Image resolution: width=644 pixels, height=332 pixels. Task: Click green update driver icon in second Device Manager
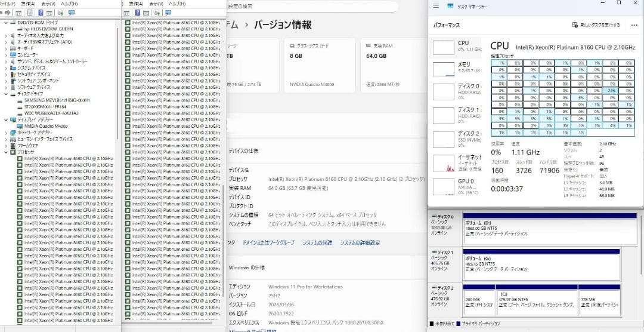click(156, 13)
